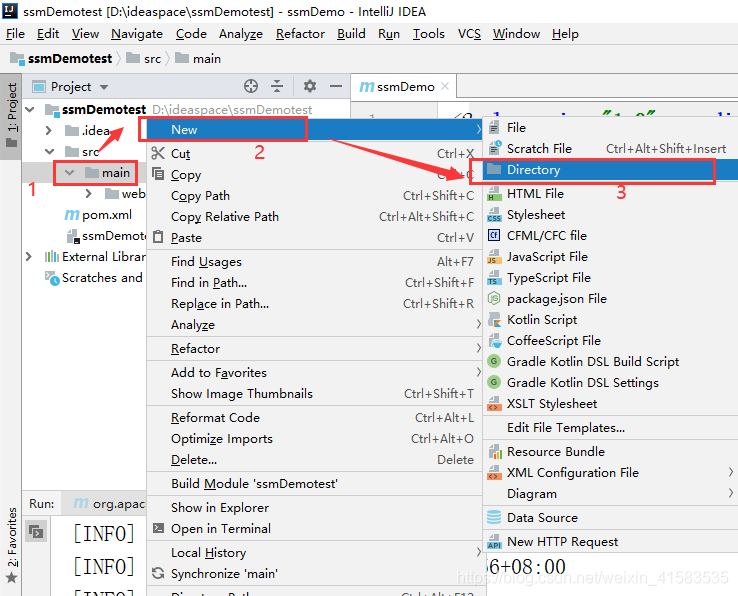Click the Favorites star icon in sidebar

click(x=11, y=578)
